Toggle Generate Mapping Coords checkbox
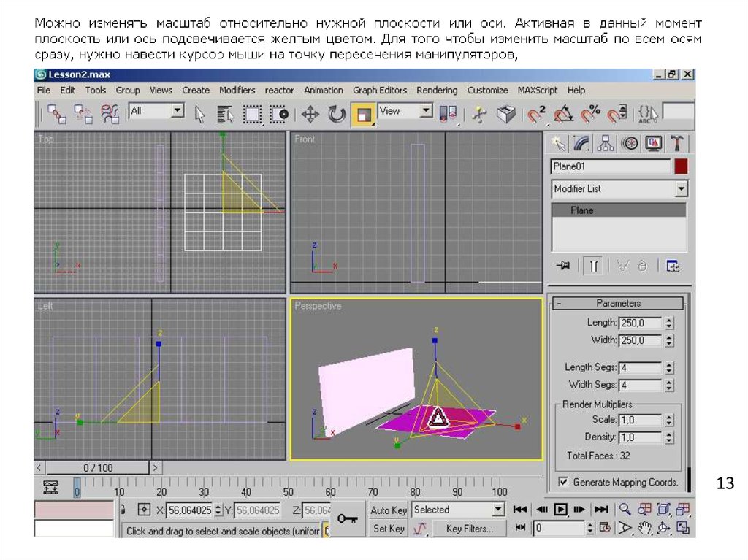748x560 pixels. coord(563,482)
